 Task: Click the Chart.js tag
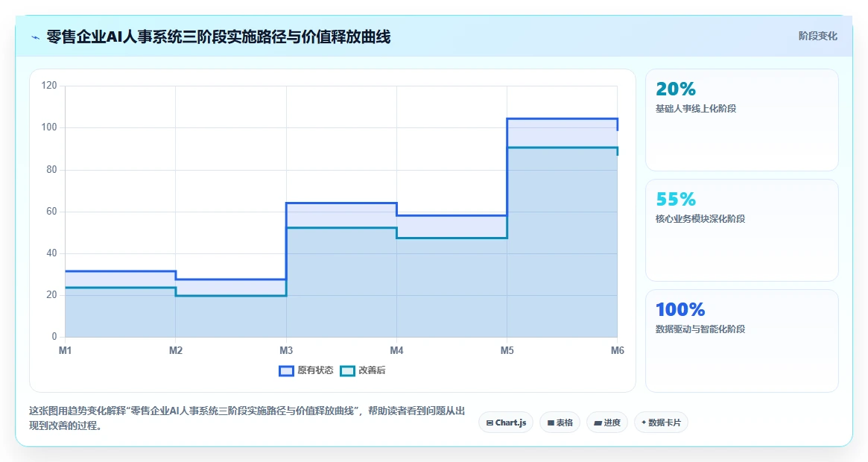coord(506,422)
